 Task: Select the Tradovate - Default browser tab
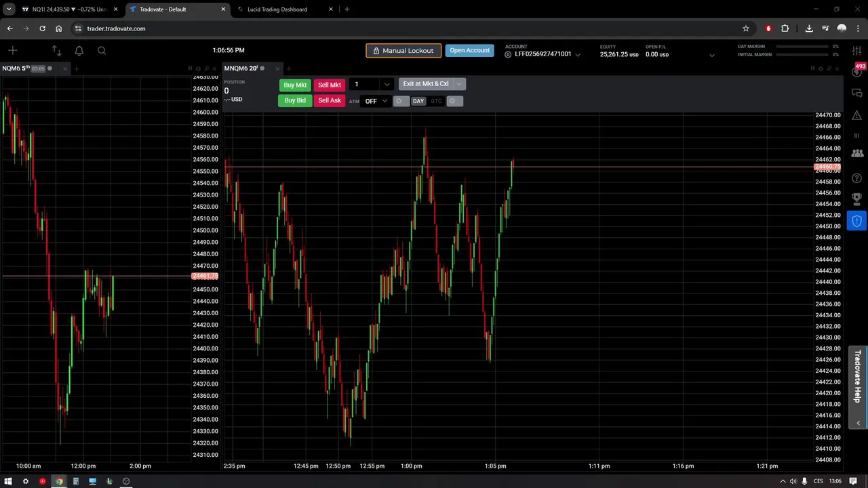[x=176, y=9]
